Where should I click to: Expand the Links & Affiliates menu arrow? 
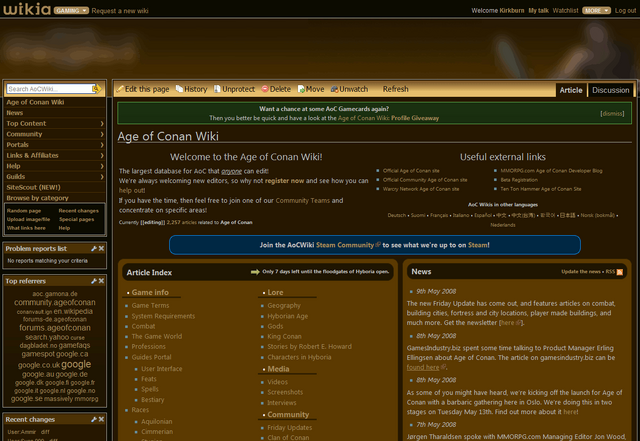pyautogui.click(x=102, y=155)
